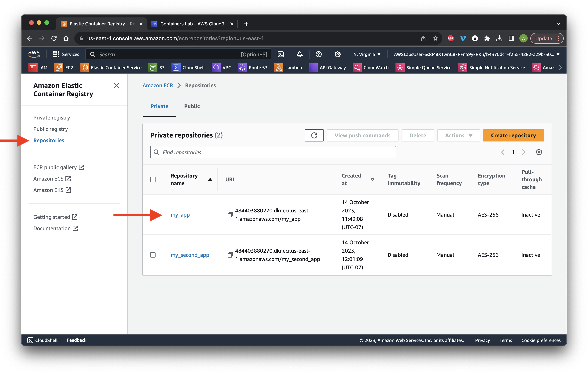The image size is (588, 374).
Task: Open the Actions dropdown
Action: (x=458, y=135)
